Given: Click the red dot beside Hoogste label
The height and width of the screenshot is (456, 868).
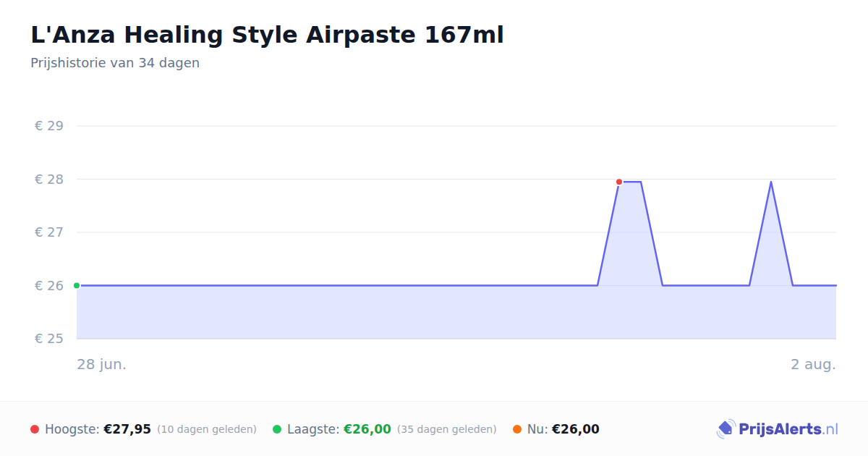Looking at the screenshot, I should tap(35, 429).
